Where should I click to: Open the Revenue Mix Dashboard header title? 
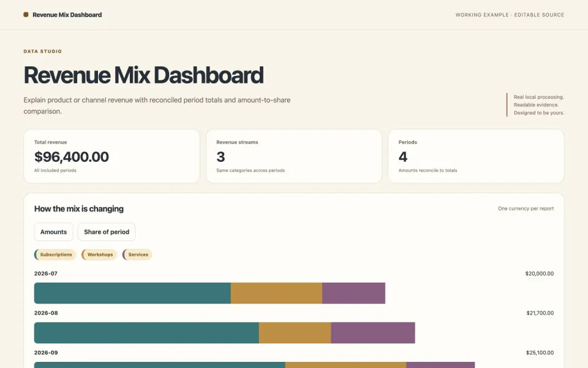(67, 15)
